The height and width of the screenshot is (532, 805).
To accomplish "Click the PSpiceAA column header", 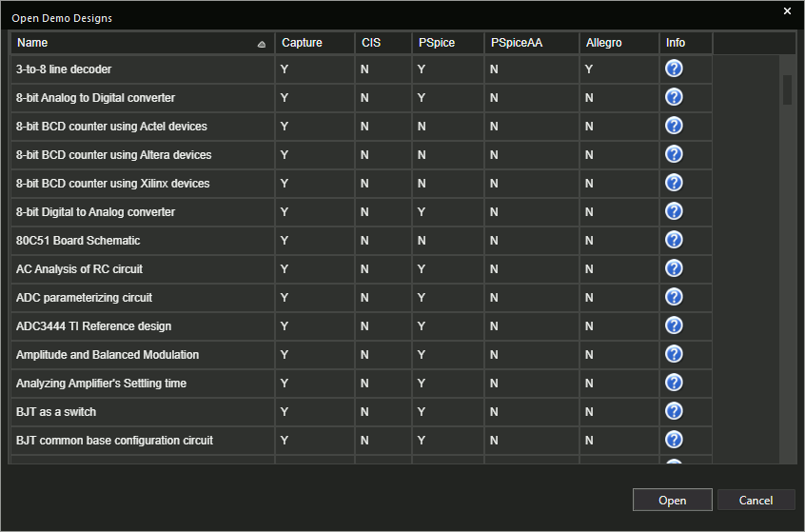I will point(532,43).
